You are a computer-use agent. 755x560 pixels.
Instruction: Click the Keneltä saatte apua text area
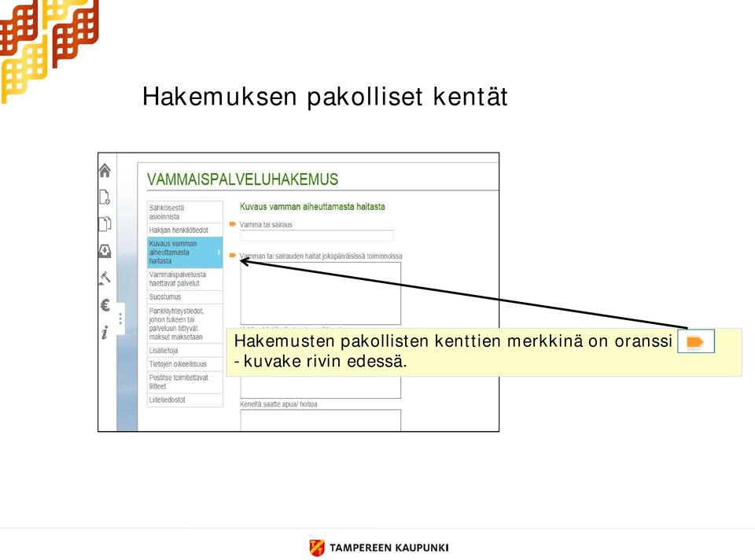(x=321, y=420)
